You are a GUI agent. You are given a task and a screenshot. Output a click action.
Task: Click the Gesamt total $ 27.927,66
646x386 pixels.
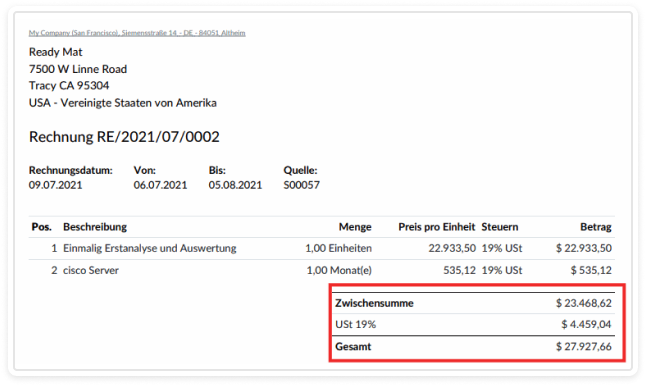pos(584,346)
